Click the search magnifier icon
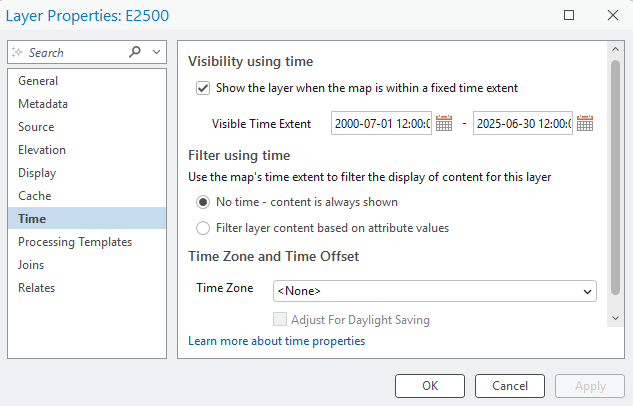This screenshot has width=633, height=406. click(x=136, y=52)
